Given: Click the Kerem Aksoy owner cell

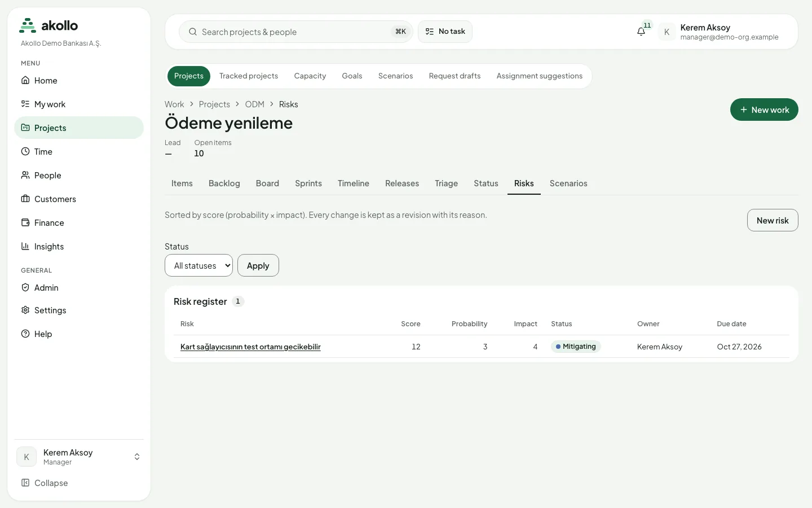Looking at the screenshot, I should [660, 347].
